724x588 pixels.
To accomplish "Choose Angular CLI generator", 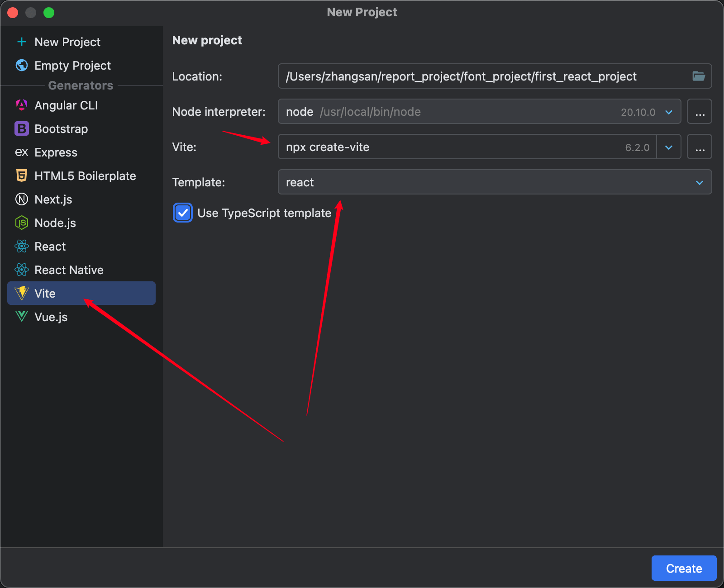I will click(x=81, y=105).
